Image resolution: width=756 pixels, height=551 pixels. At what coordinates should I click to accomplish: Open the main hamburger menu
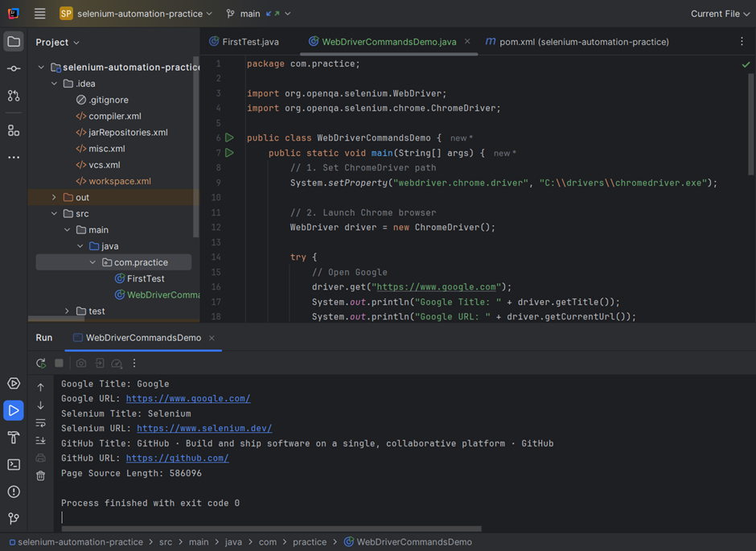pyautogui.click(x=40, y=14)
